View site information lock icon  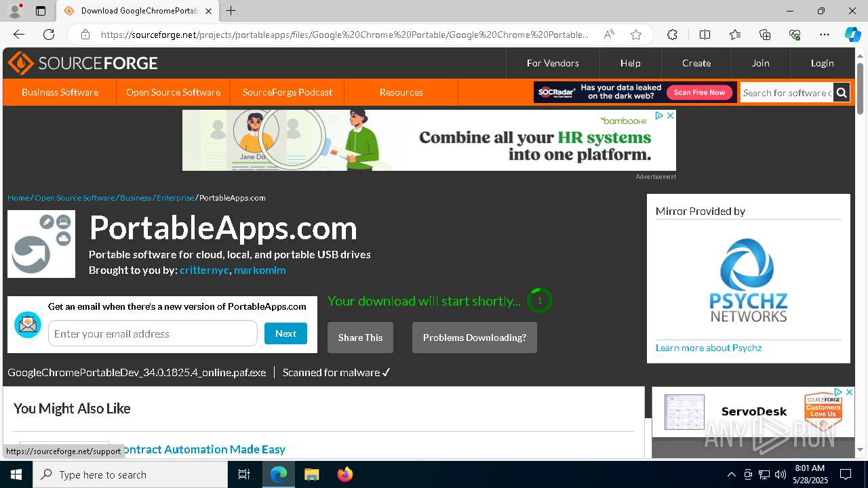85,35
